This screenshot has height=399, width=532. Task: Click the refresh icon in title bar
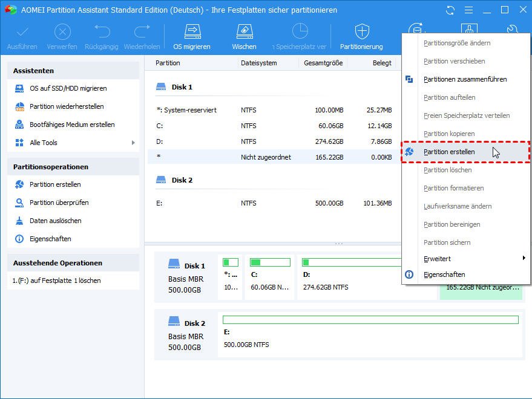pos(450,10)
